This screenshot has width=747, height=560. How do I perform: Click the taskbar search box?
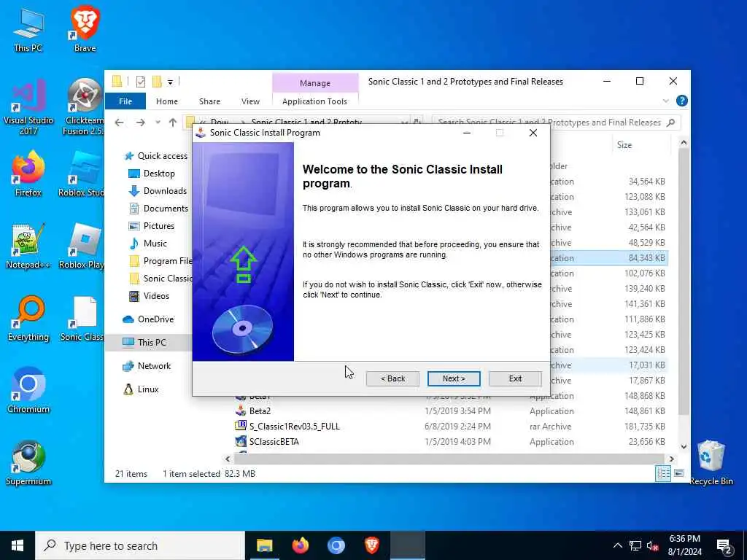[x=140, y=545]
